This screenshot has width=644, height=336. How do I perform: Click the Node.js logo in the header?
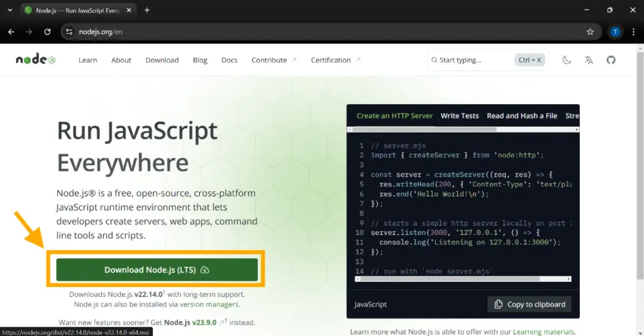tap(35, 60)
